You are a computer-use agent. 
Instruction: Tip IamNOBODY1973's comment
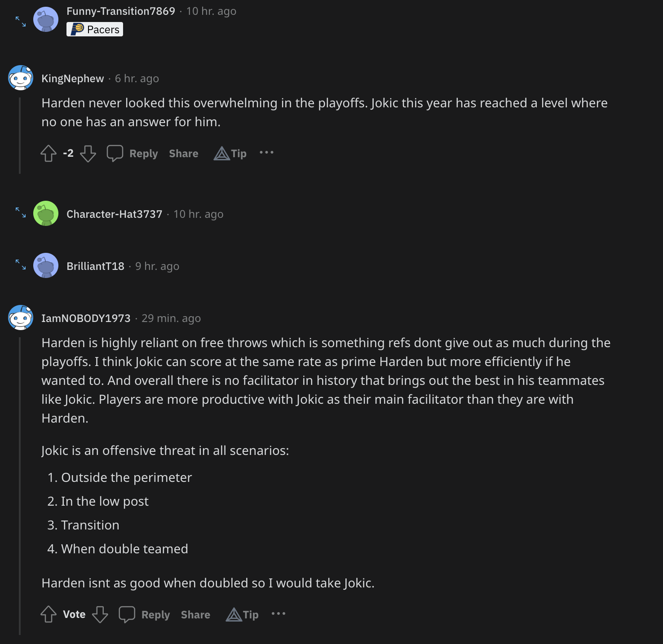tap(243, 614)
